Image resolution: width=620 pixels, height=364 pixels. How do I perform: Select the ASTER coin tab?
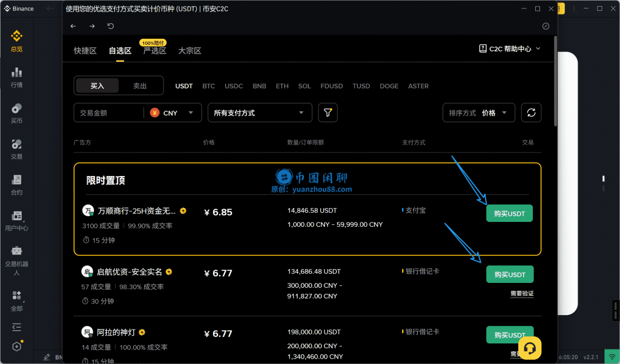tap(418, 86)
